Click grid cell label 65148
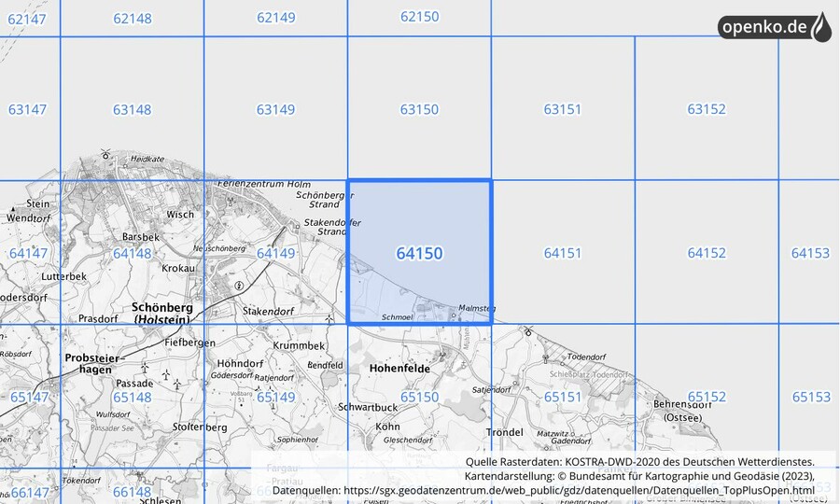The height and width of the screenshot is (504, 840). tap(132, 398)
